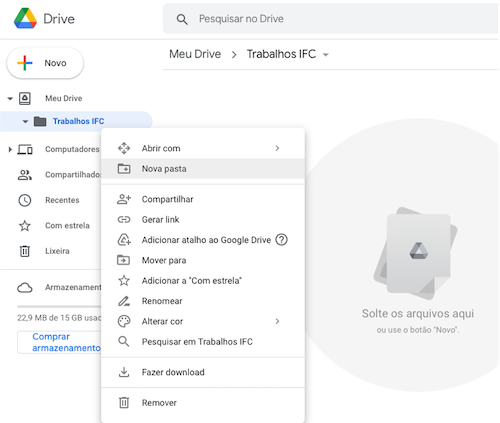Click the Google Drive logo

tap(25, 18)
